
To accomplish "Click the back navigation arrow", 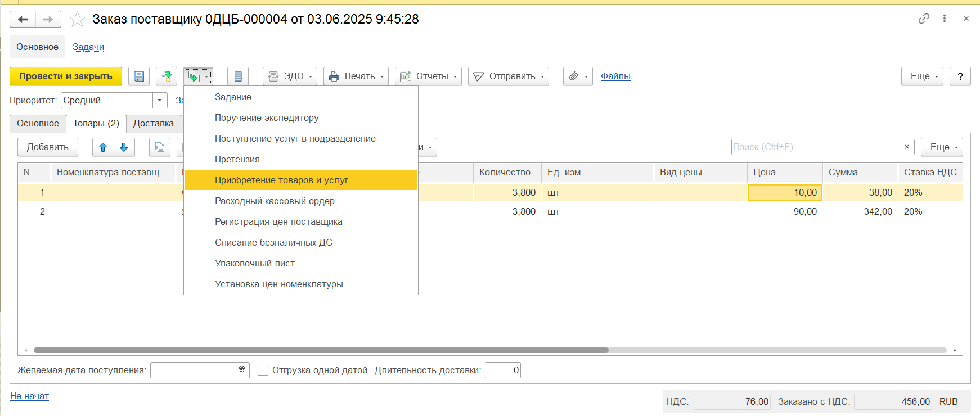I will pos(23,20).
